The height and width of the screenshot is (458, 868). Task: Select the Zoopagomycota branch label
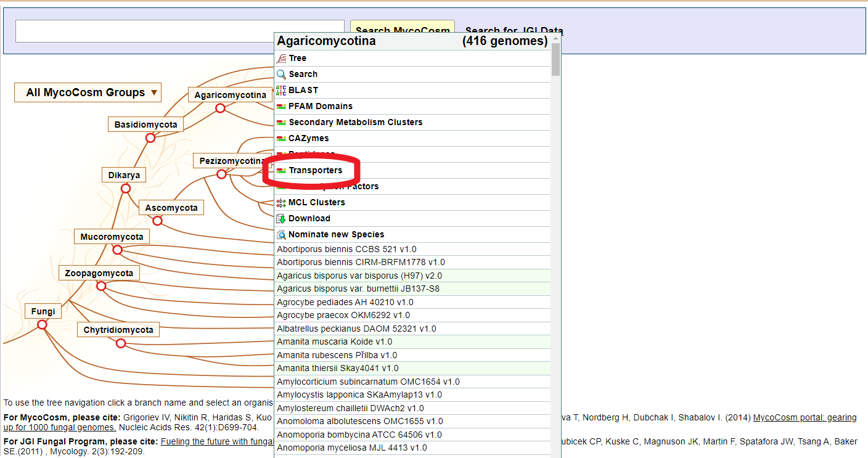coord(99,273)
